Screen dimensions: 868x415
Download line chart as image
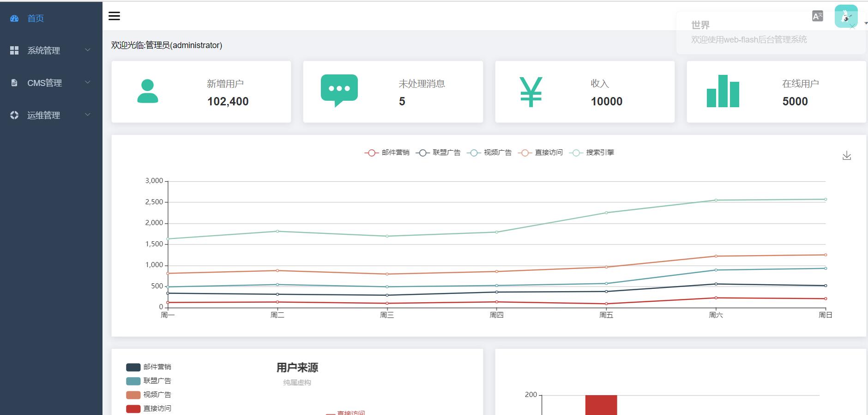(846, 156)
